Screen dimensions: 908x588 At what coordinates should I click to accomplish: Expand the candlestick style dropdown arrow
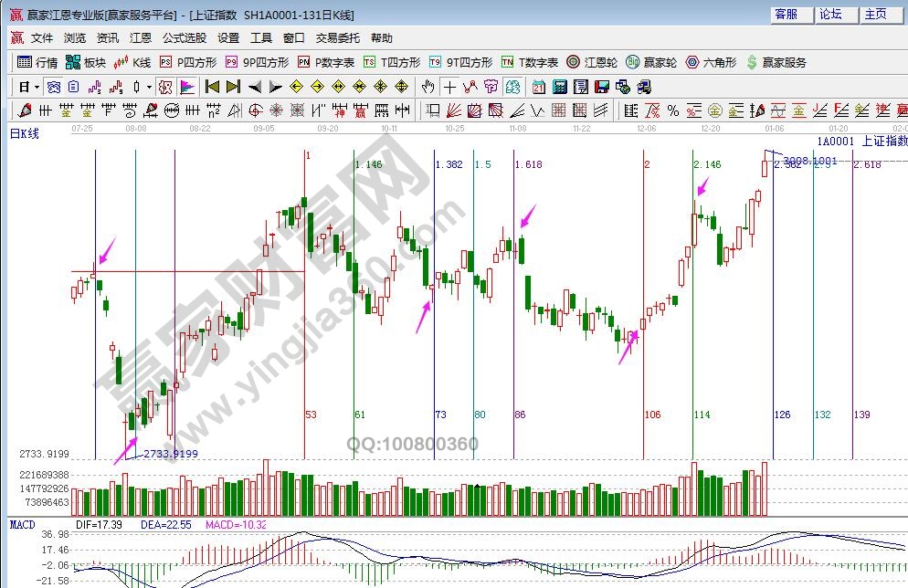point(150,87)
